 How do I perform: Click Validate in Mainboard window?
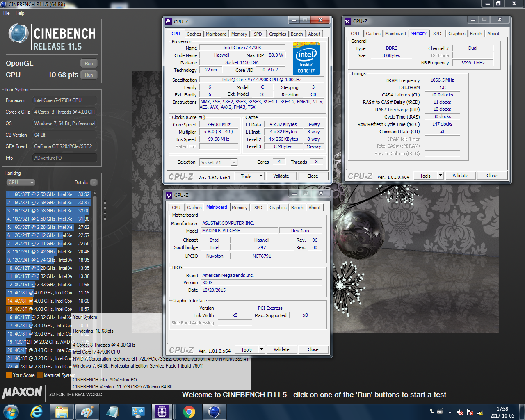click(x=281, y=349)
